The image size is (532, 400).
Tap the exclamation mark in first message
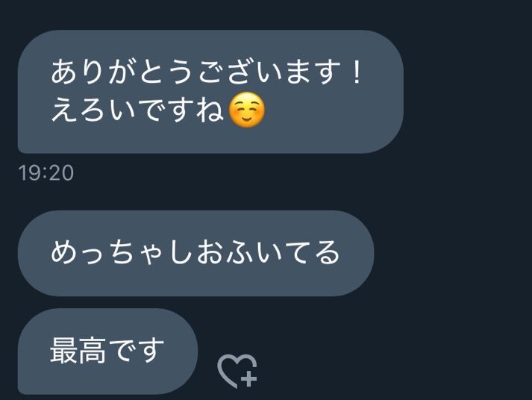tap(356, 72)
